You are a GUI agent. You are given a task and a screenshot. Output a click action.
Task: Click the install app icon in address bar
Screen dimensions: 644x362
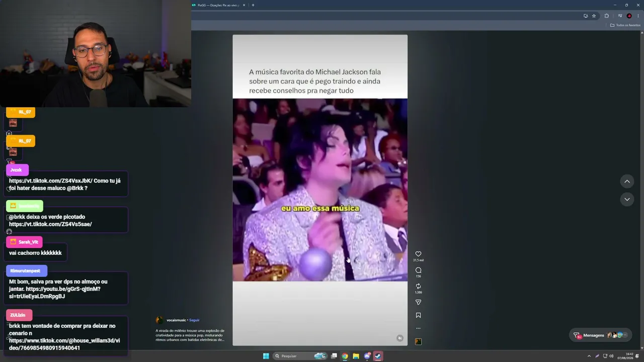586,16
